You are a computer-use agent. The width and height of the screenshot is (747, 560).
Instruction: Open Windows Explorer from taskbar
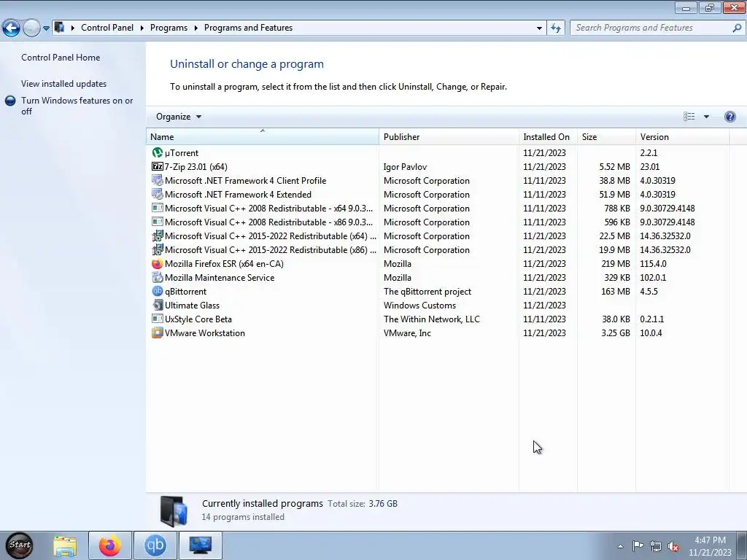65,545
